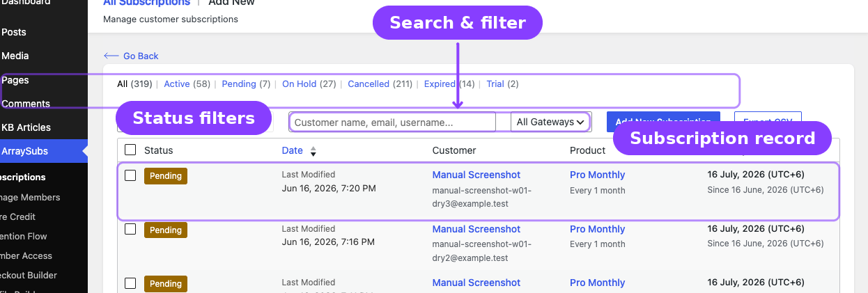Click the 'Jun 16, 2026, 7:20 PM' date
Image resolution: width=868 pixels, height=293 pixels.
329,188
